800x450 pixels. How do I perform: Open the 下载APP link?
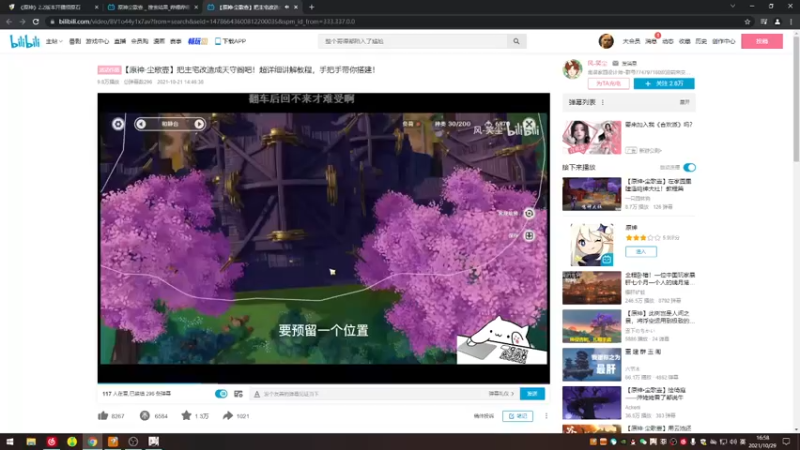pyautogui.click(x=231, y=41)
